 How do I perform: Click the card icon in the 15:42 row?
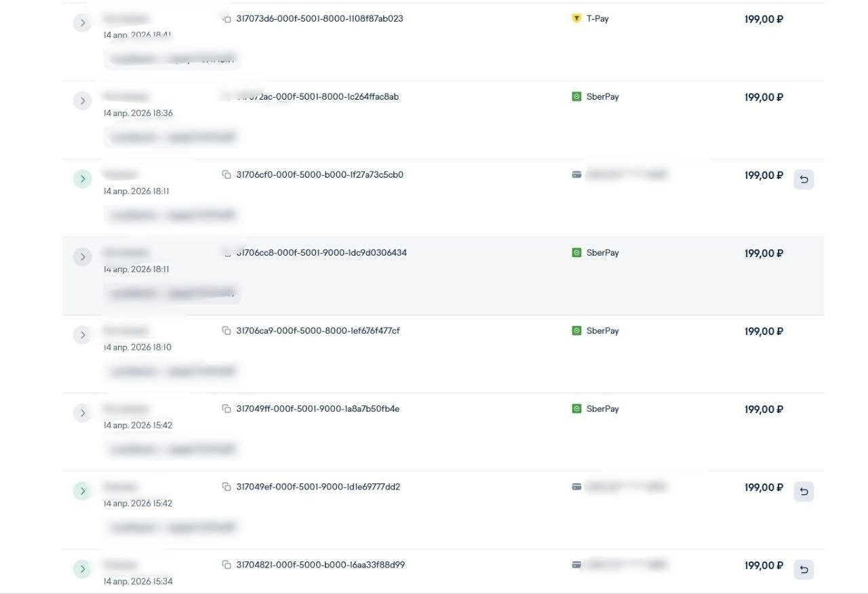click(576, 487)
